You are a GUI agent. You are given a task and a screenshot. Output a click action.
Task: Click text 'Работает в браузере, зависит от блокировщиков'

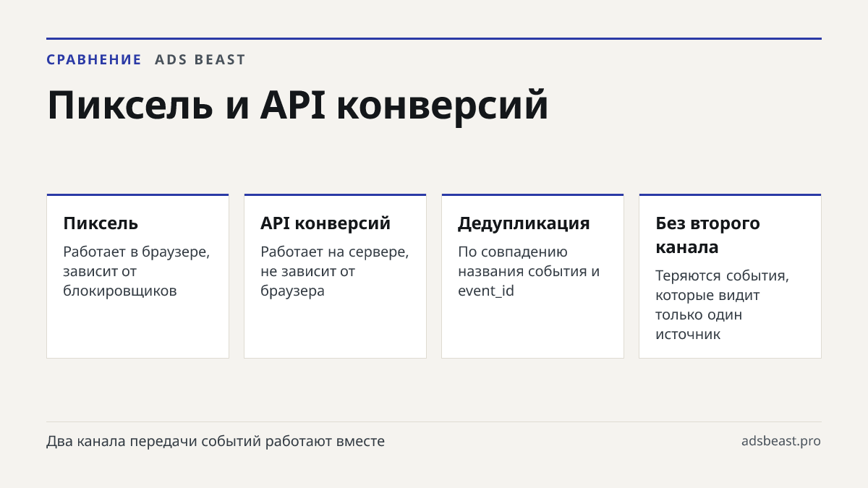137,271
